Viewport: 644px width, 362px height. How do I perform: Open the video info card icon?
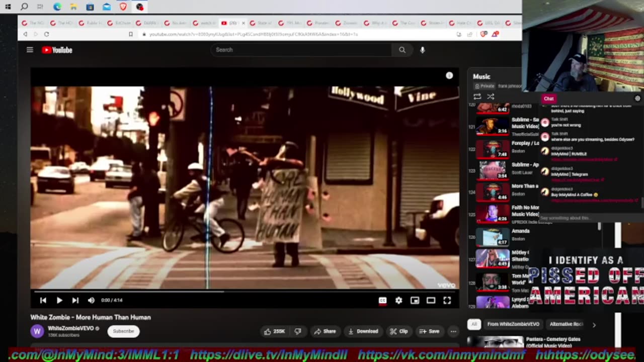(449, 75)
